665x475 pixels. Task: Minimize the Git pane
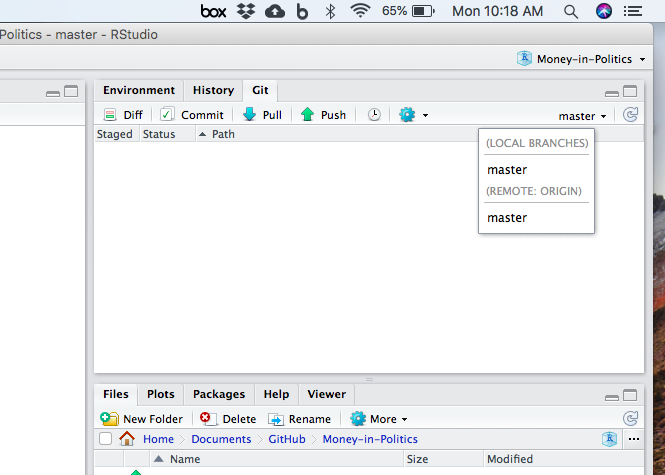[612, 93]
